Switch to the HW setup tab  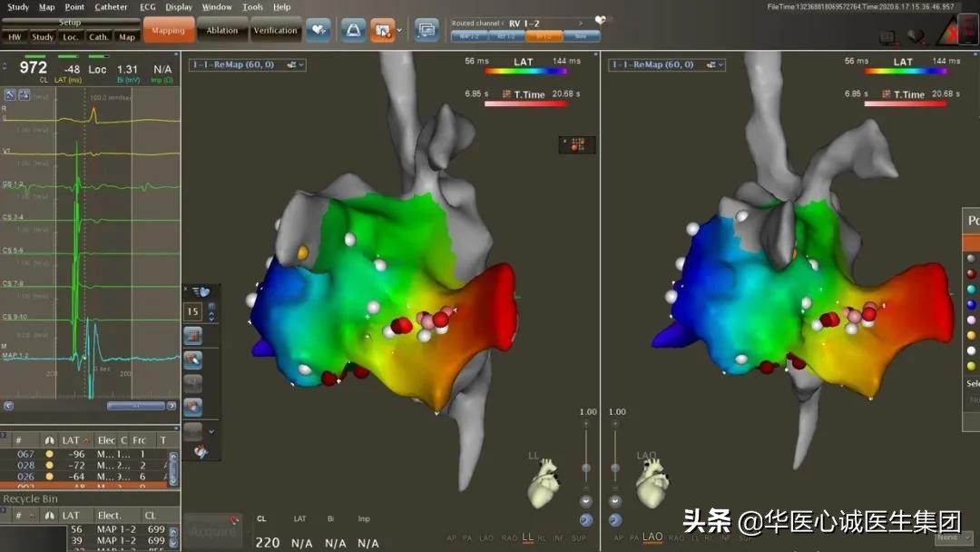(15, 37)
